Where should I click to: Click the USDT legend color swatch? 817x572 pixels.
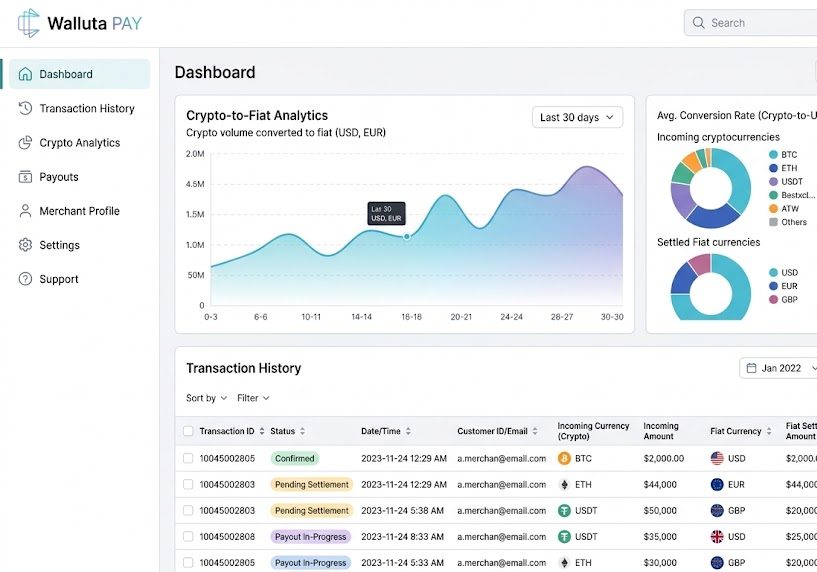(773, 181)
